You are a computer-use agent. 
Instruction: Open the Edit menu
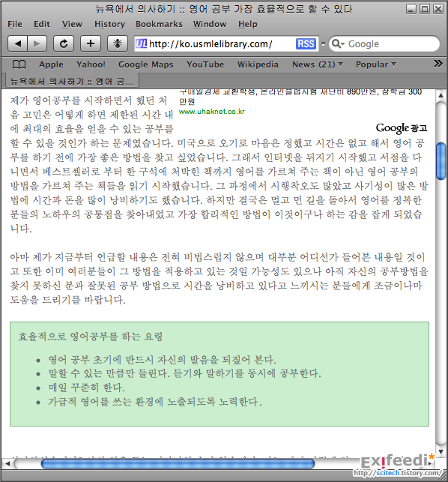coord(42,24)
